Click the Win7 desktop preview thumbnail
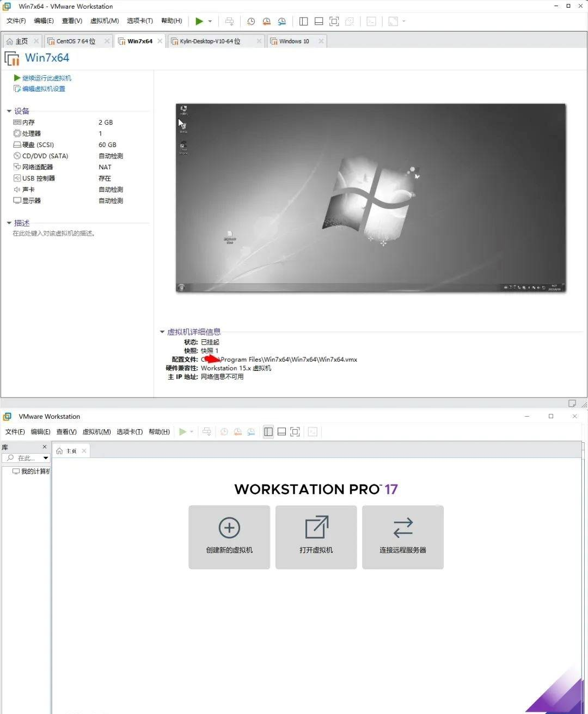Viewport: 588px width, 714px height. (371, 198)
